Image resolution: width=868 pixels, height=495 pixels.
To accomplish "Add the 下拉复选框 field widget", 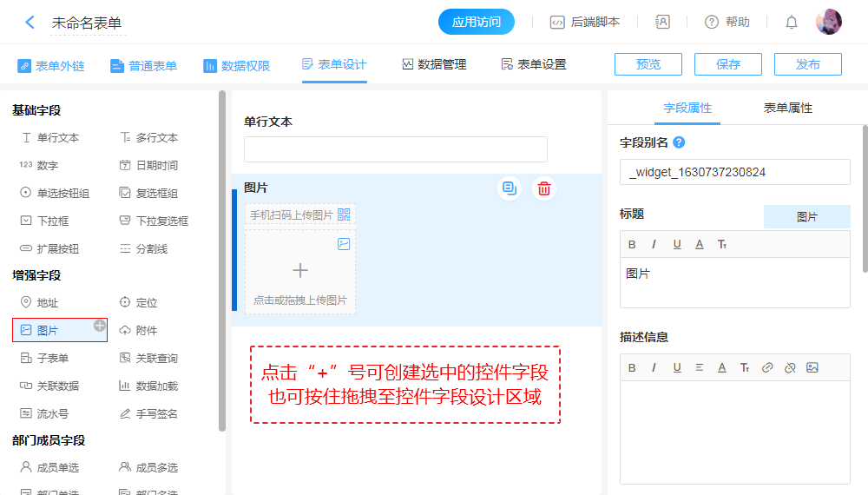I will (161, 221).
